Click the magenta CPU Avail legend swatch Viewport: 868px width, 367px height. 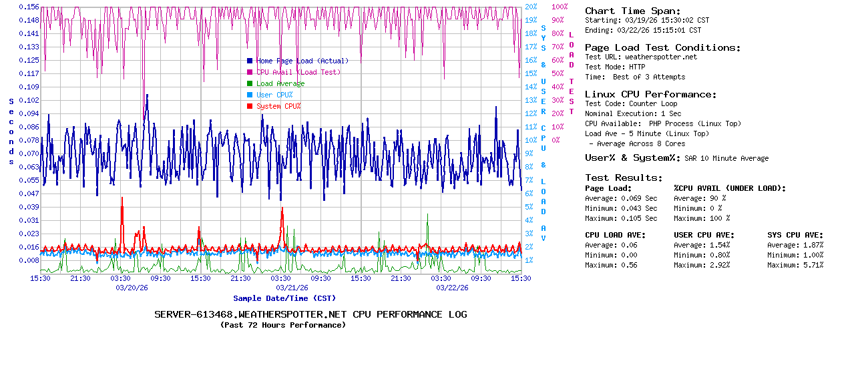[250, 72]
